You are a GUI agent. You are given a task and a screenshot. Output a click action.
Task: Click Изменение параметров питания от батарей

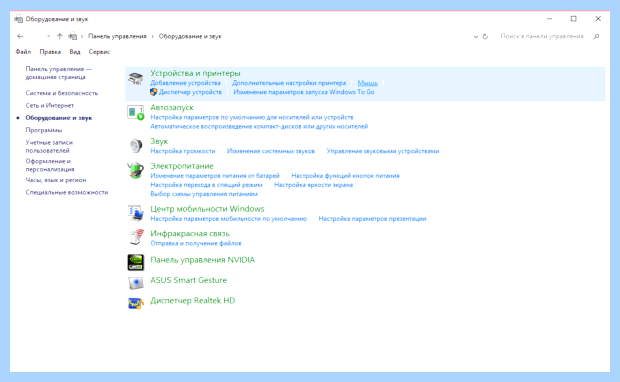coord(215,176)
